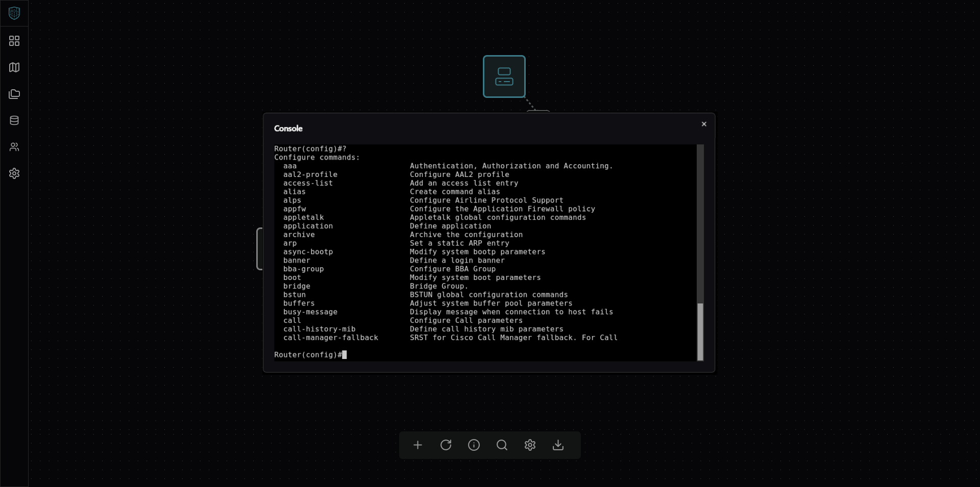Image resolution: width=980 pixels, height=487 pixels.
Task: Click the Console title header
Action: (x=288, y=129)
